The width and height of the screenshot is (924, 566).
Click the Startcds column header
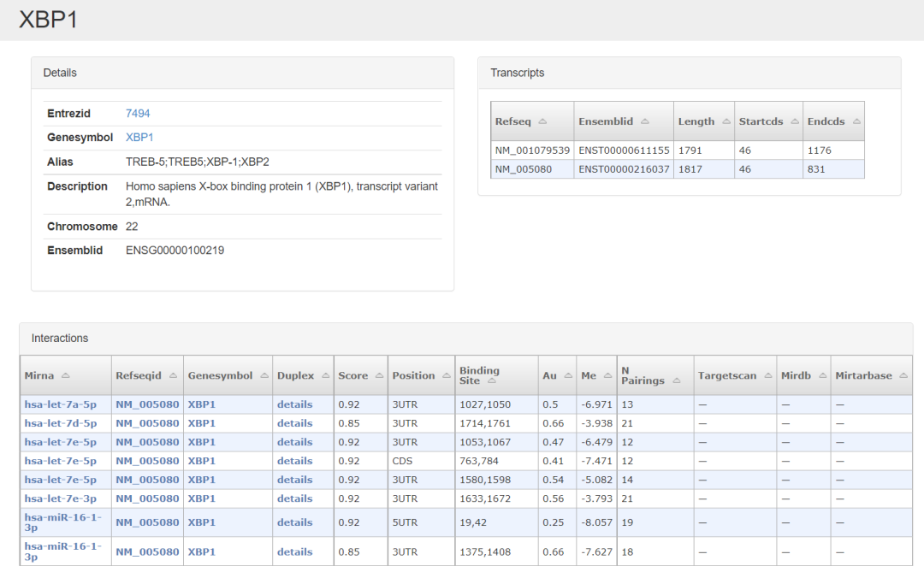[761, 121]
